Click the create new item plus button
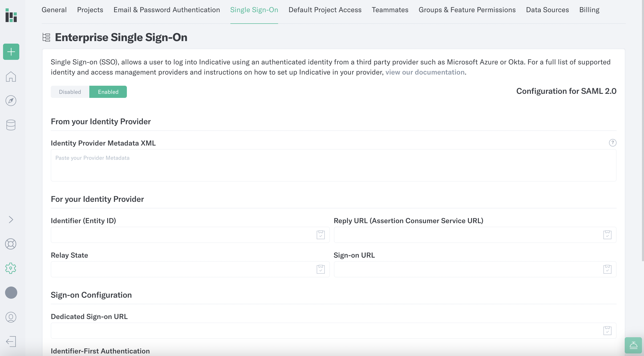Image resolution: width=644 pixels, height=356 pixels. pos(11,51)
